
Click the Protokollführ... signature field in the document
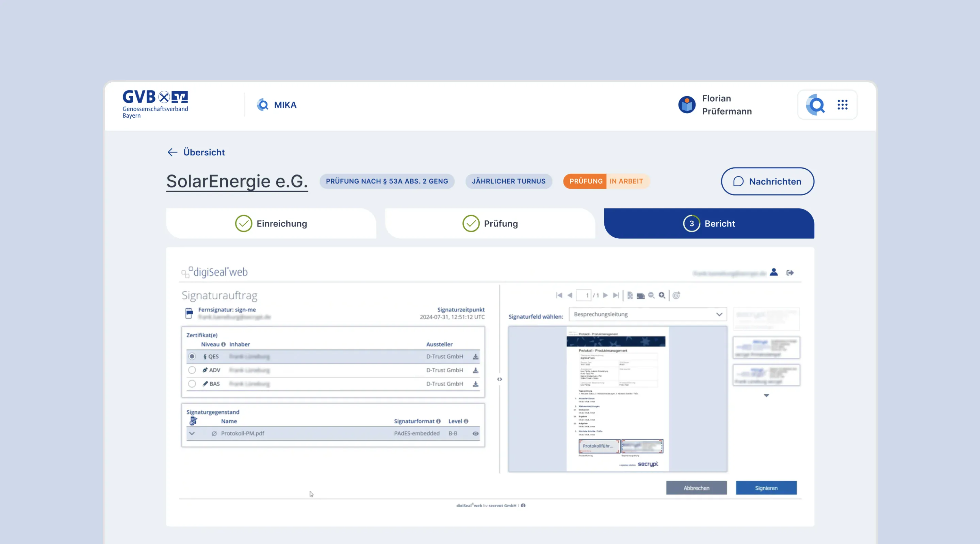pos(599,446)
